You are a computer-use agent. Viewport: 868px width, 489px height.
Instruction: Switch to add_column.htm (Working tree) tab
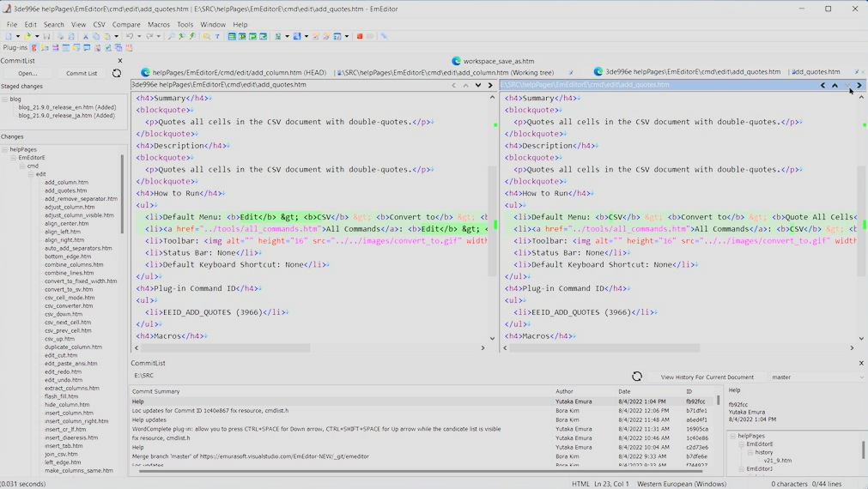click(446, 72)
